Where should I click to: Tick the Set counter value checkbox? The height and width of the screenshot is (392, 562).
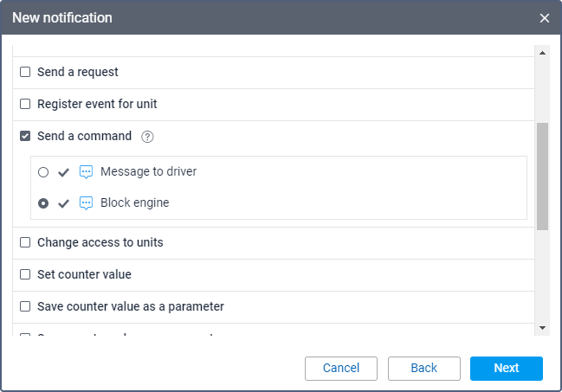click(x=25, y=274)
